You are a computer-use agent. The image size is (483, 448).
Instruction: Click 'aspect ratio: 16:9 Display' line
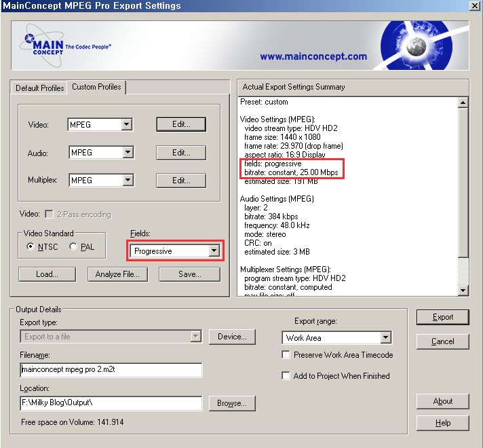tap(285, 155)
